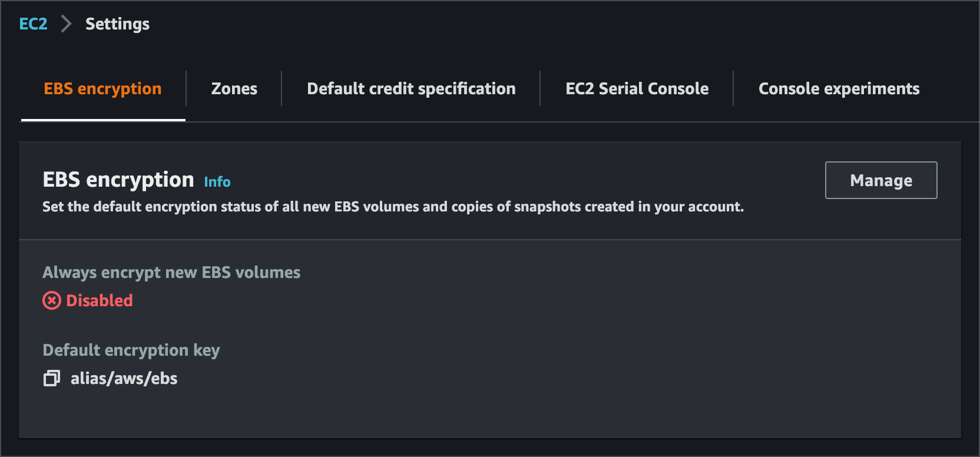
Task: Click the Manage button
Action: (880, 180)
